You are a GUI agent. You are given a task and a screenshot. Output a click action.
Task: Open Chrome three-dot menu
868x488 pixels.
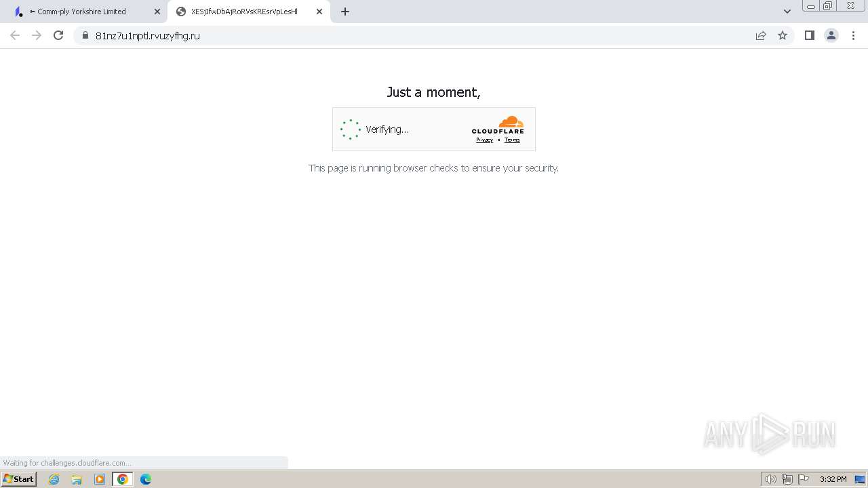click(853, 35)
